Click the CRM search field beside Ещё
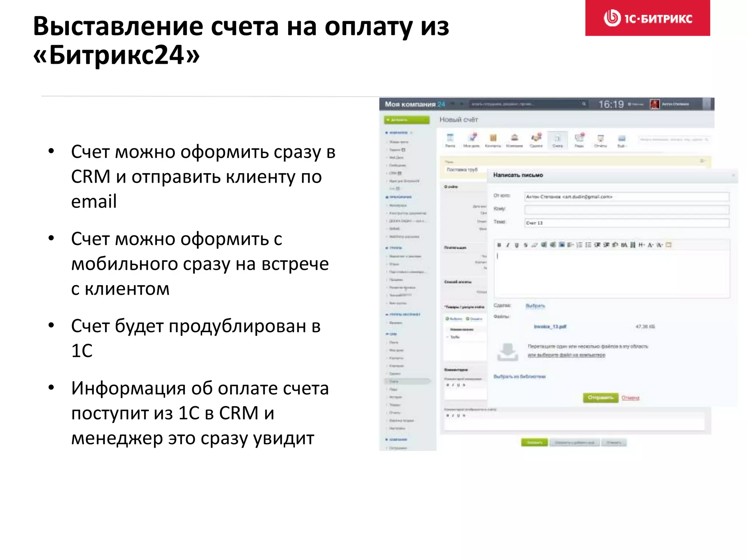The width and height of the screenshot is (747, 560). click(x=674, y=139)
